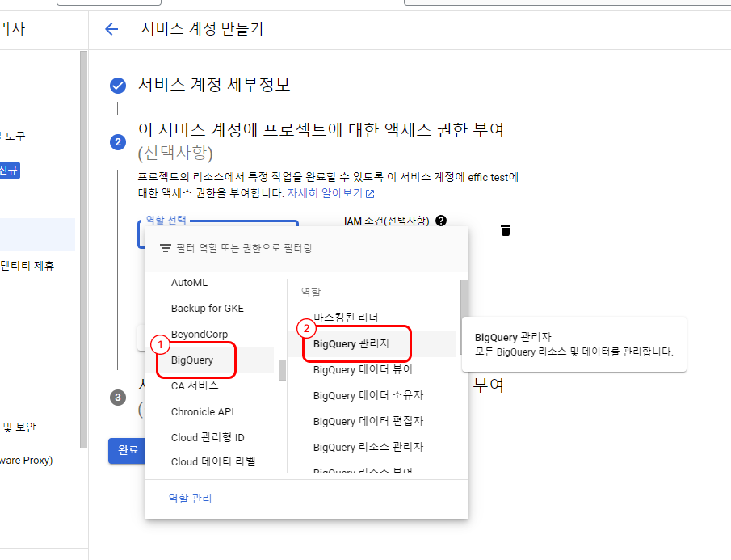The height and width of the screenshot is (560, 731).
Task: Open the 자세히 알아보기 link
Action: (325, 193)
